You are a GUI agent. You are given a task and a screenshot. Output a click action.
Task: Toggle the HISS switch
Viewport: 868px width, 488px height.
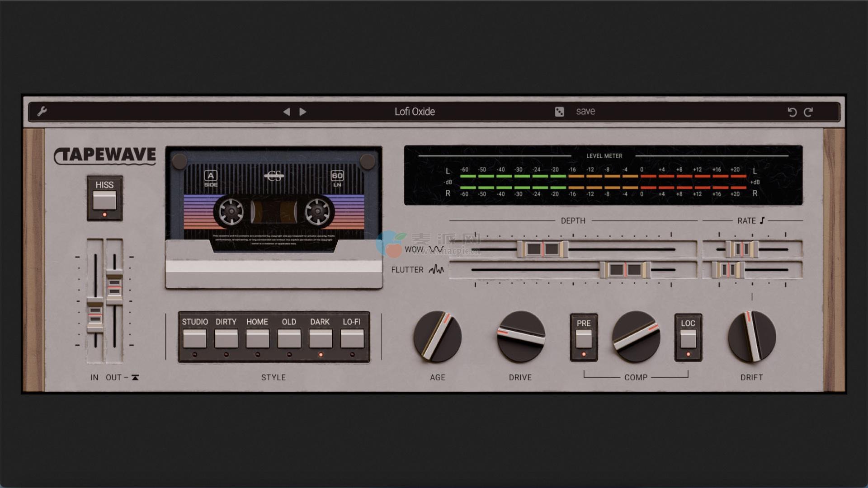104,200
